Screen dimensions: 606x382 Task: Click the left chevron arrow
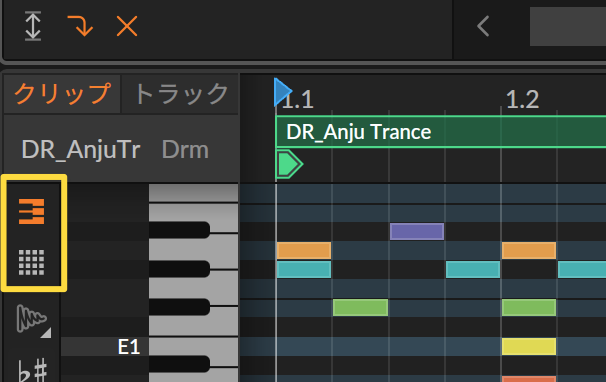click(x=483, y=26)
